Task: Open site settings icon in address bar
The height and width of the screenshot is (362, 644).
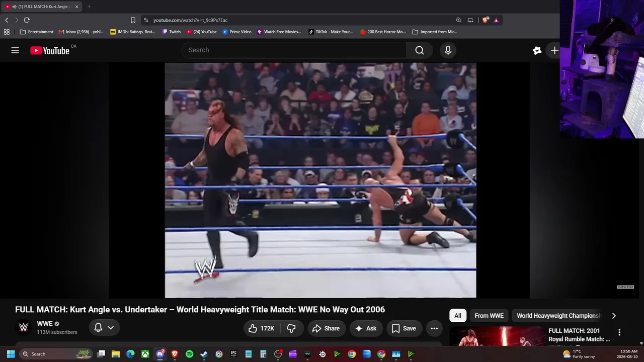Action: point(146,20)
